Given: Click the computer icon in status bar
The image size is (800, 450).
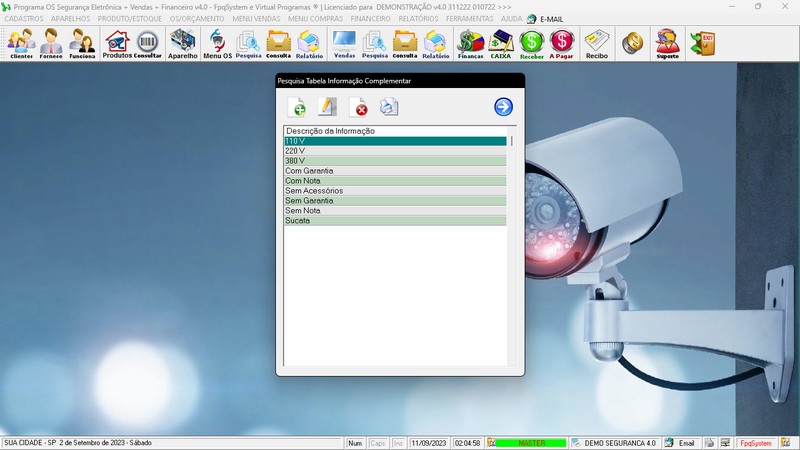Looking at the screenshot, I should pos(726,443).
